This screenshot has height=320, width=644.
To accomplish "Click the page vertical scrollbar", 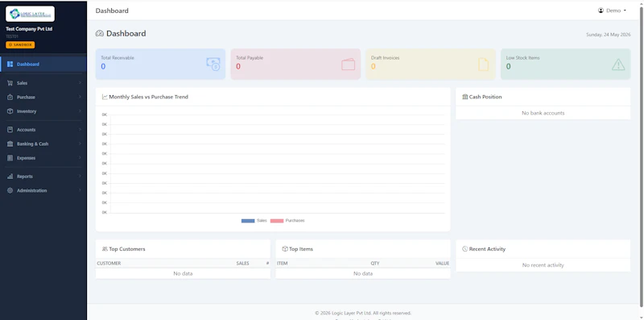I will click(642, 156).
